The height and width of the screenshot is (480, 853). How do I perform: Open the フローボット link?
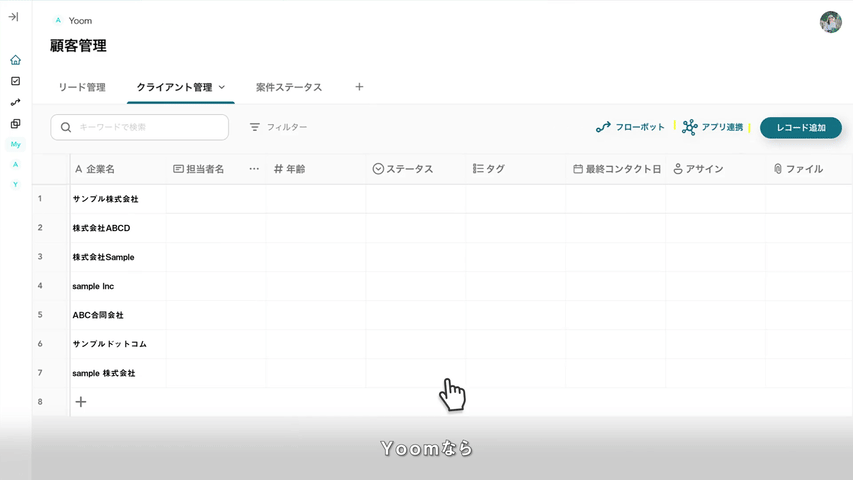(x=630, y=128)
